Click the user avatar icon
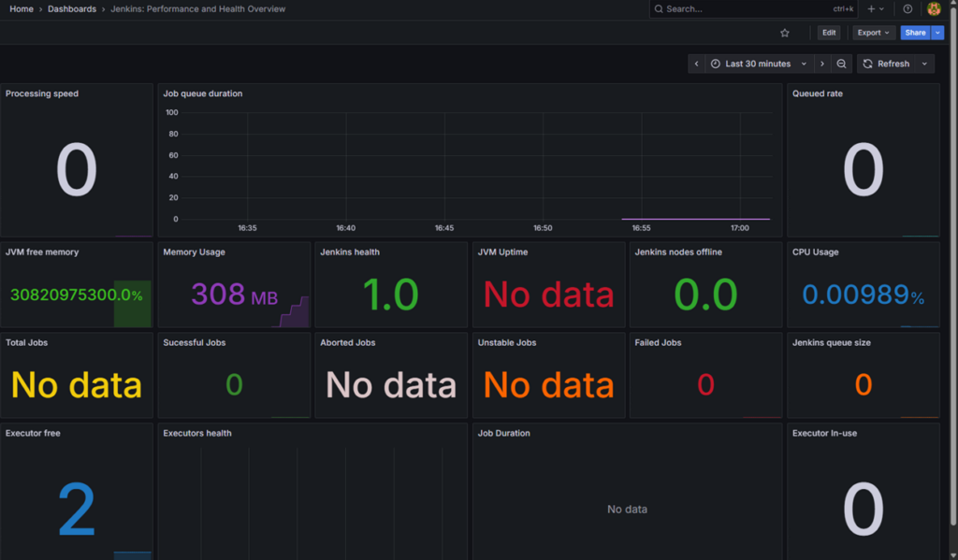The image size is (958, 560). click(x=934, y=9)
